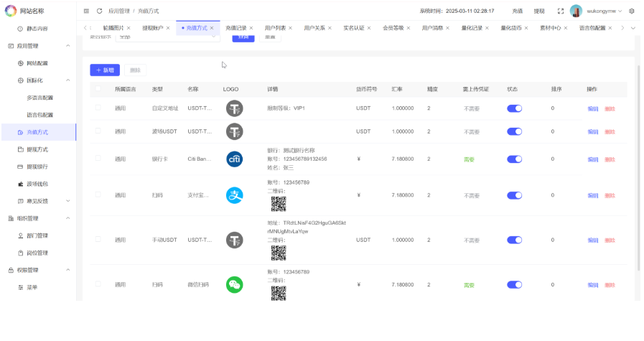Image resolution: width=644 pixels, height=341 pixels.
Task: Select checkbox for the 自定义地址 row
Action: point(98,108)
